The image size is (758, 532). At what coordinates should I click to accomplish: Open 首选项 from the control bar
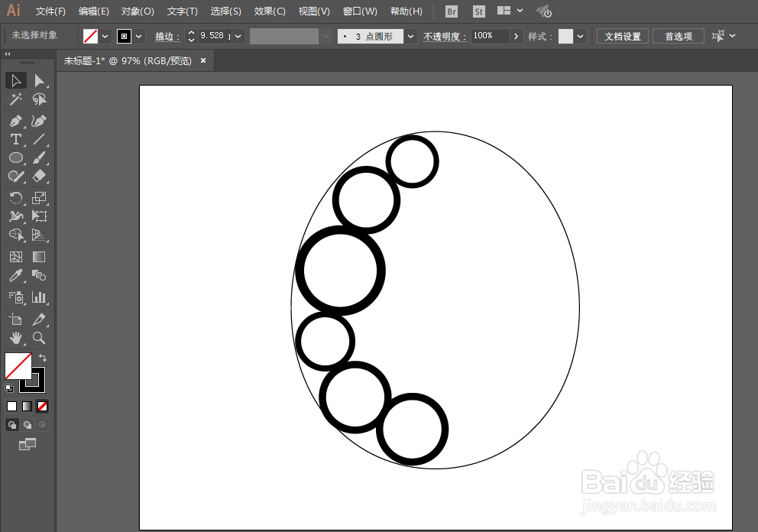[x=678, y=35]
